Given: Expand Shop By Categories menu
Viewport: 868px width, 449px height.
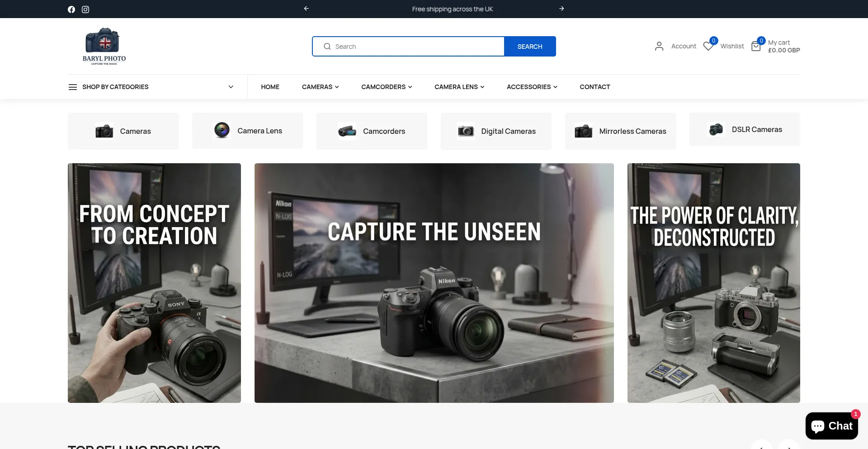Looking at the screenshot, I should coord(151,87).
